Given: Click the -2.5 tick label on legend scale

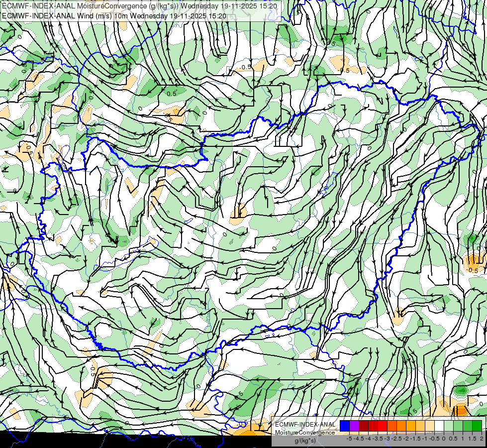Looking at the screenshot, I should (x=396, y=439).
